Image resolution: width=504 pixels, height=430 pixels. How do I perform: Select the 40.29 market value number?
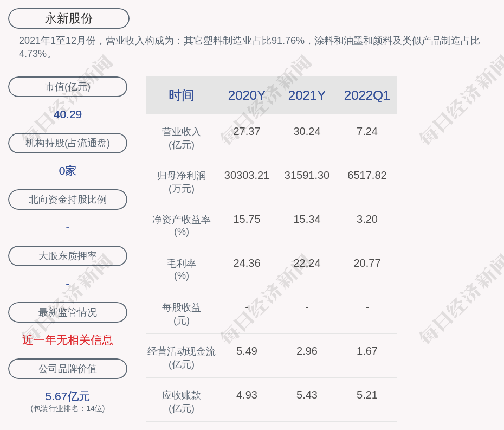click(x=68, y=114)
